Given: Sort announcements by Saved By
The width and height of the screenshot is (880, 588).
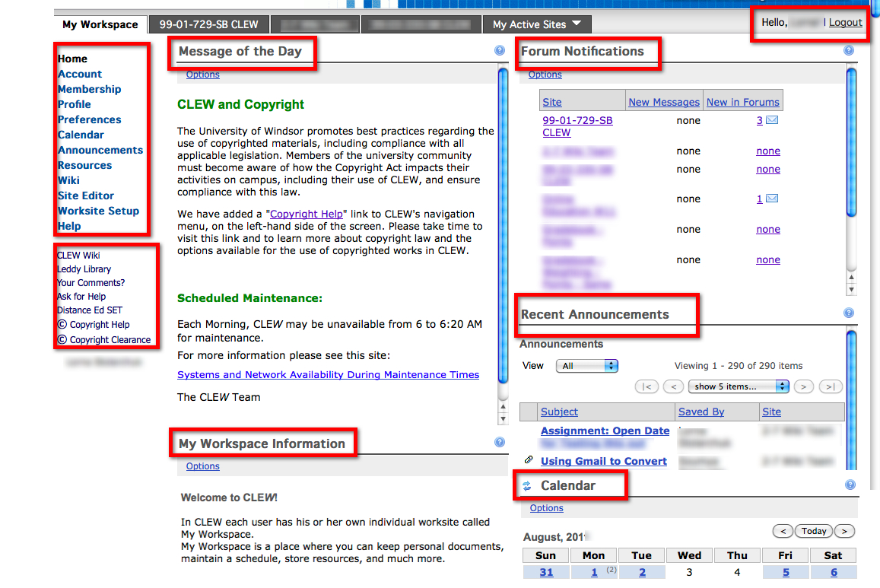Looking at the screenshot, I should [701, 412].
